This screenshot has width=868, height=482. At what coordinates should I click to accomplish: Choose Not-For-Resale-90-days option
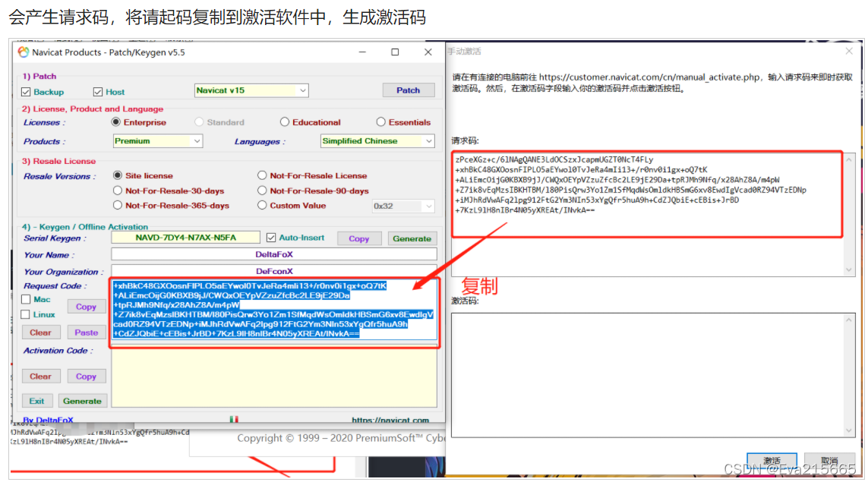point(262,191)
